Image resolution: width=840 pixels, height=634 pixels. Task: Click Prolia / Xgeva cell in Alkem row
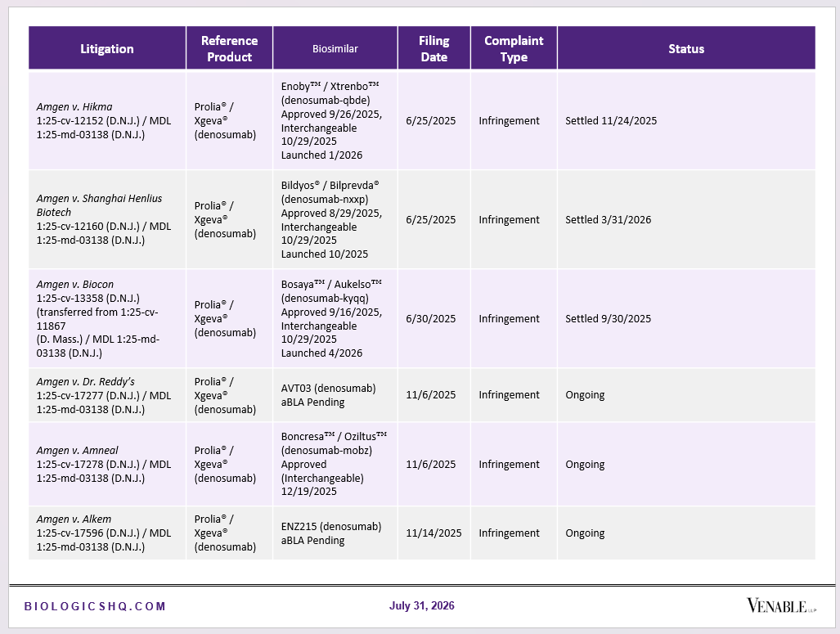(x=229, y=533)
